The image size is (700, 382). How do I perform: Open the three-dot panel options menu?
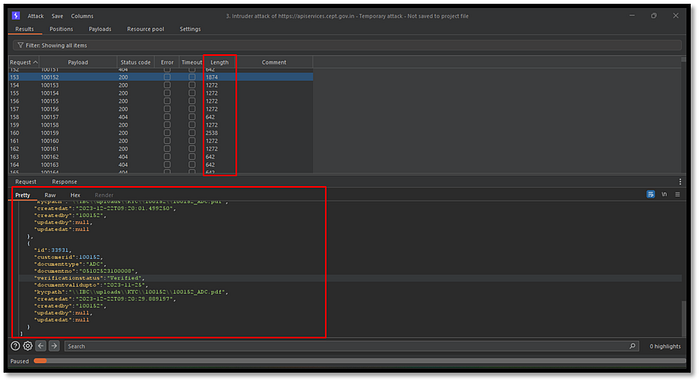(680, 182)
